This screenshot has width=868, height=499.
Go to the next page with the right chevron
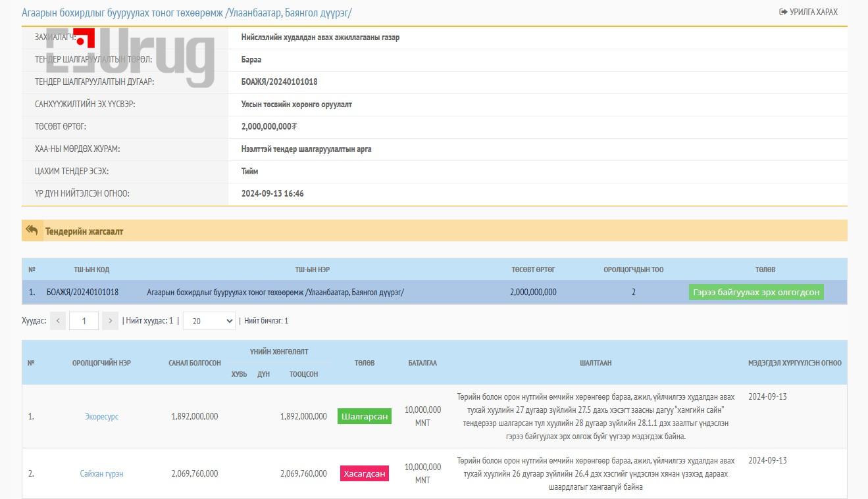(110, 321)
